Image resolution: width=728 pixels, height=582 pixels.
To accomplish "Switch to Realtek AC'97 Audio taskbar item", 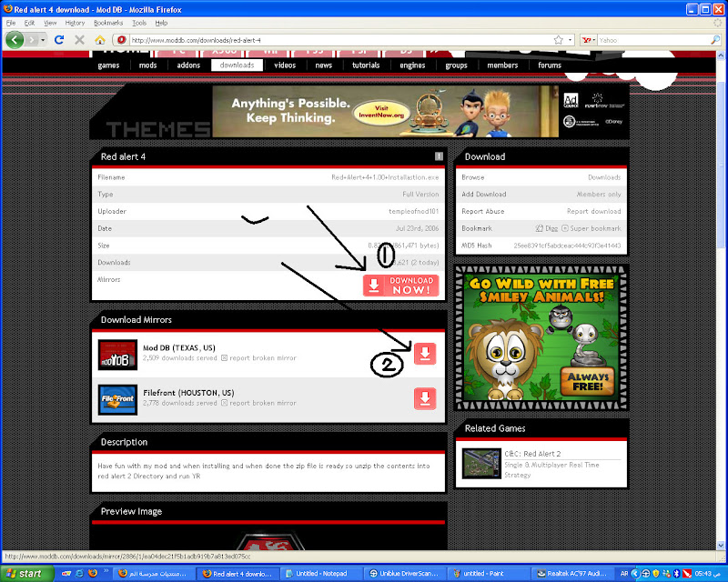I will (x=571, y=574).
